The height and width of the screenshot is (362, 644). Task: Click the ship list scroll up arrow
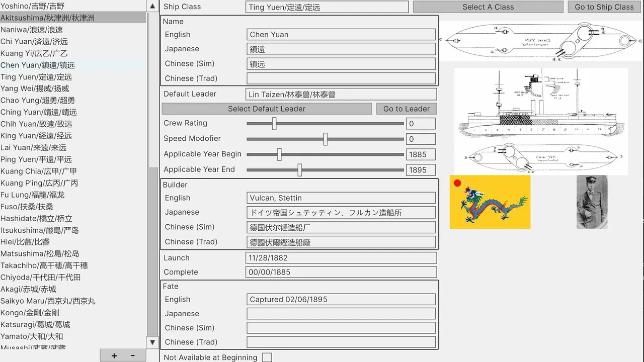click(x=153, y=6)
